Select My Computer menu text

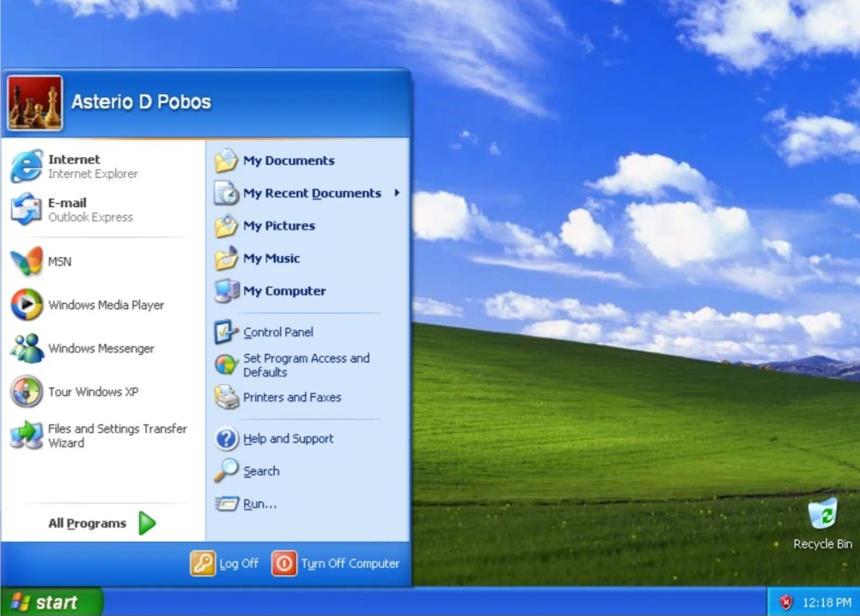(x=284, y=290)
